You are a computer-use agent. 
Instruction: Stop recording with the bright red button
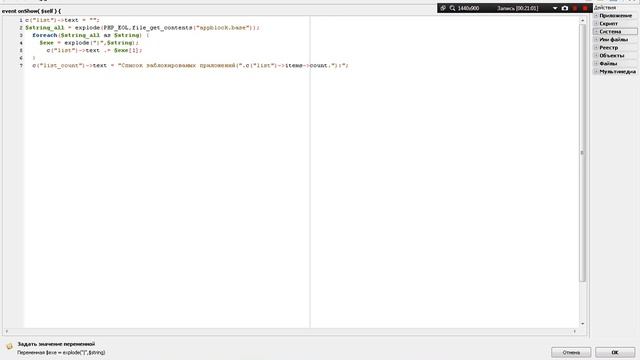pyautogui.click(x=585, y=8)
